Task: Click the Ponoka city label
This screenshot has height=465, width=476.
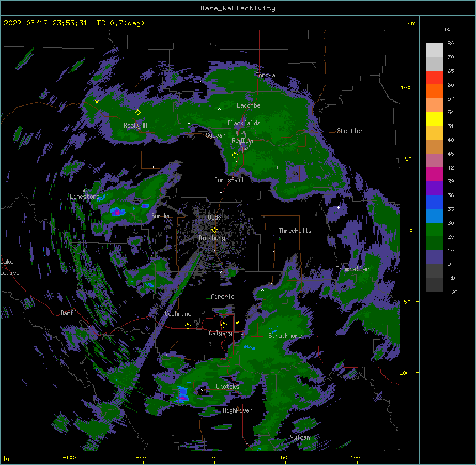Action: coord(265,75)
